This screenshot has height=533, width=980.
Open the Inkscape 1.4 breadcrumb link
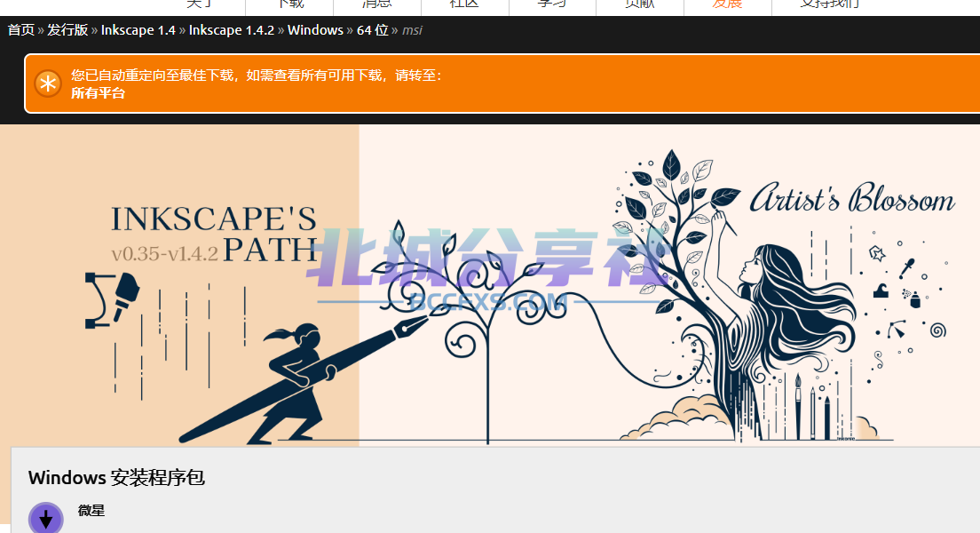138,30
